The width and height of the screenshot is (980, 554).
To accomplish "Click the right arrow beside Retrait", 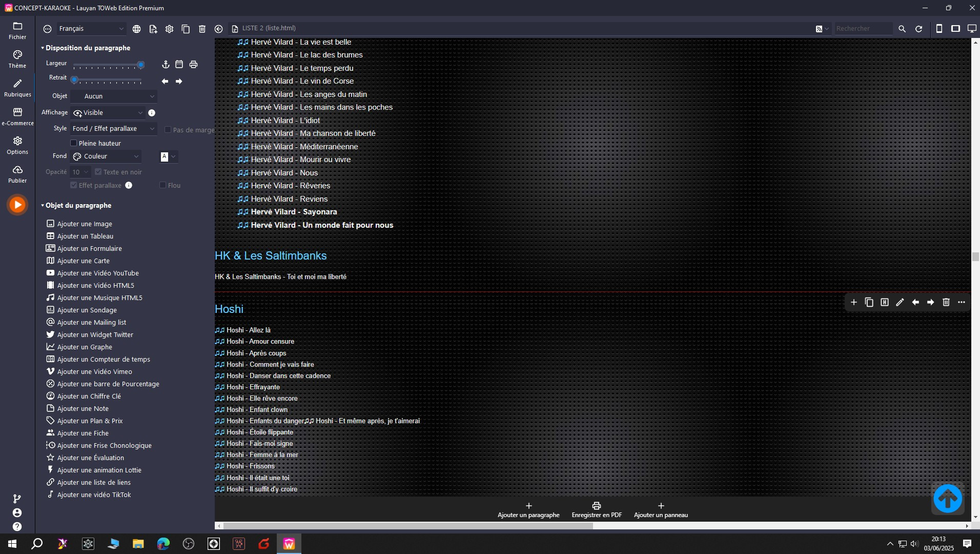I will (x=179, y=81).
